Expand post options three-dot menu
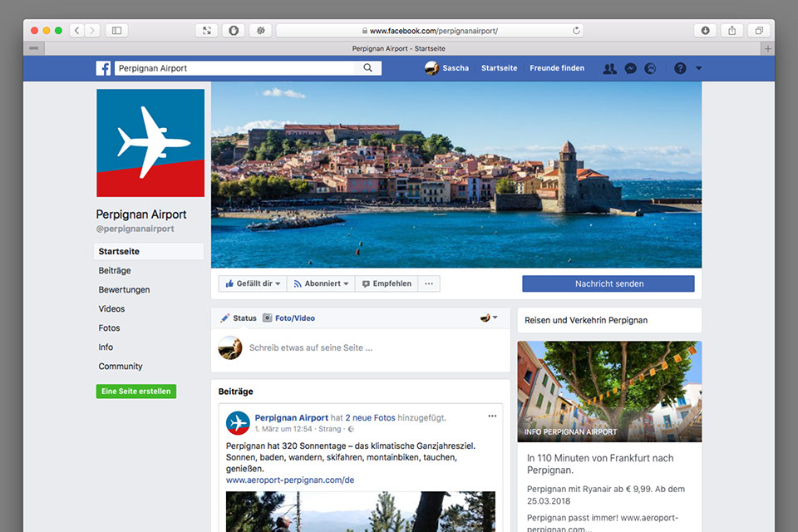This screenshot has width=798, height=532. (x=492, y=416)
